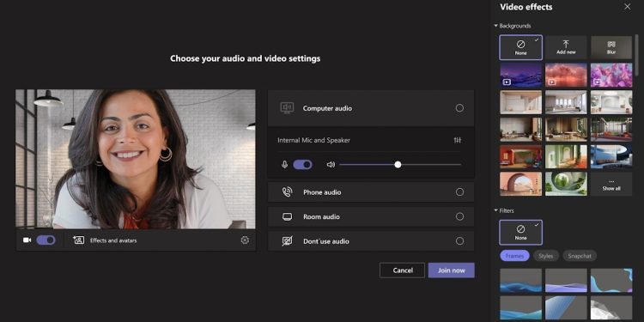Click the speaker volume icon
Screen dimensions: 644x322
[x=331, y=165]
